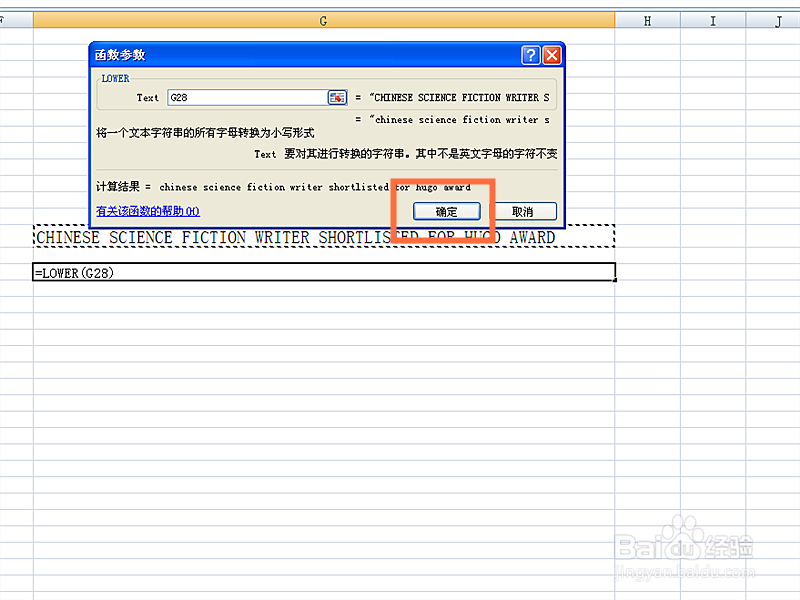The width and height of the screenshot is (800, 600).
Task: Click the LOWER function label
Action: point(115,79)
